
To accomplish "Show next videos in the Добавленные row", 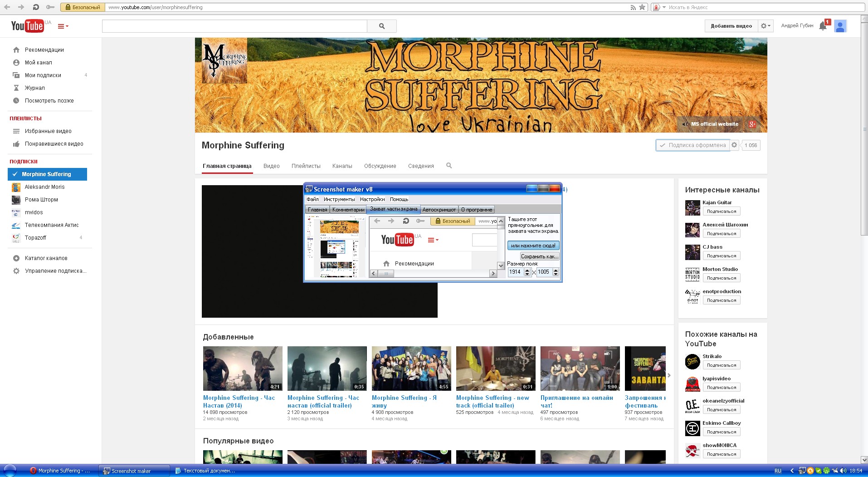I will 669,375.
